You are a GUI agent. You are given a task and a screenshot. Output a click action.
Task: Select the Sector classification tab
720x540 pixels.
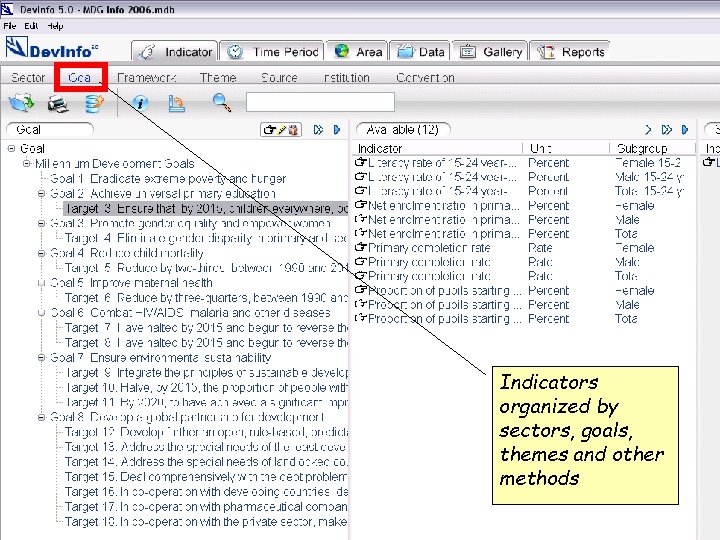pos(28,78)
